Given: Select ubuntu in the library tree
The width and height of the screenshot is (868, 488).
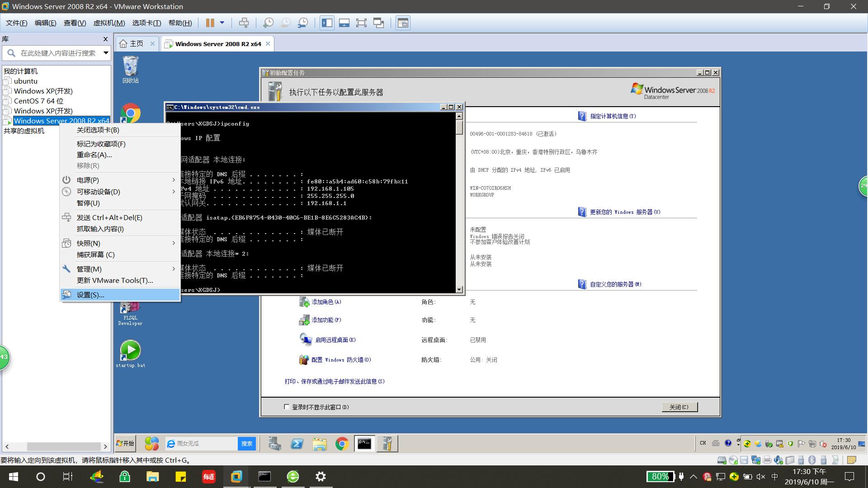Looking at the screenshot, I should click(25, 81).
